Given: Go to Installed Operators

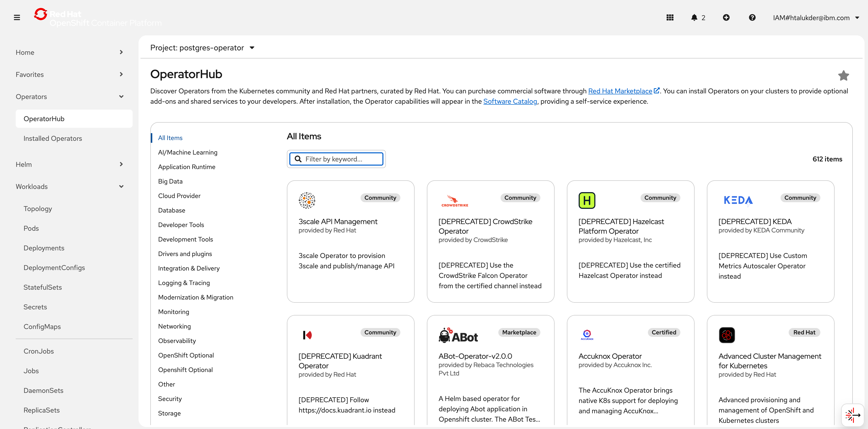Looking at the screenshot, I should 53,139.
